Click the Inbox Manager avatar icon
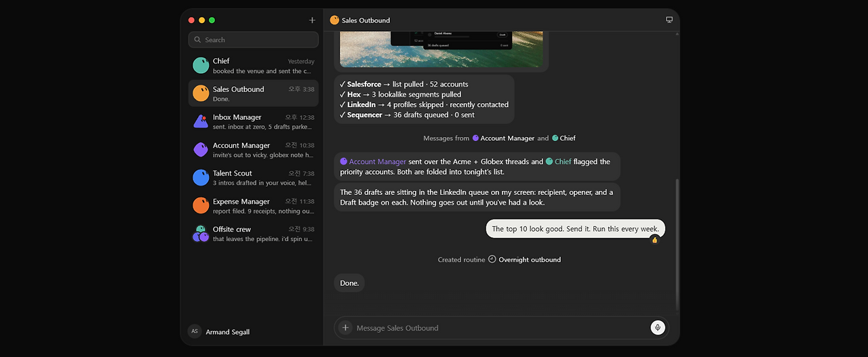The width and height of the screenshot is (868, 357). click(x=201, y=121)
